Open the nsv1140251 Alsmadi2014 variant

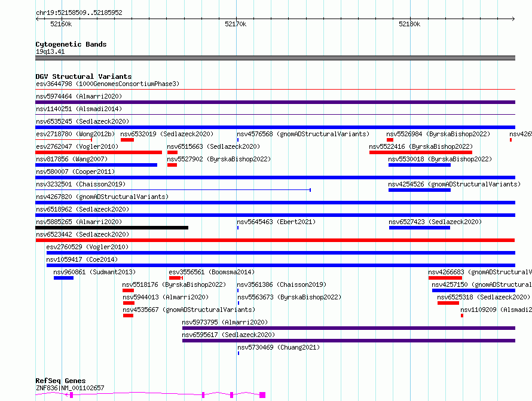coord(79,109)
